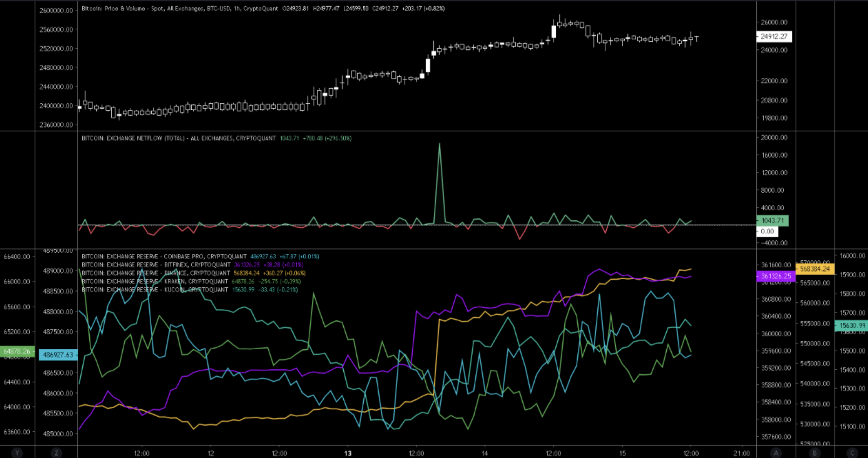Click the Kraken reserve label 64878.26
The height and width of the screenshot is (458, 868).
point(17,351)
